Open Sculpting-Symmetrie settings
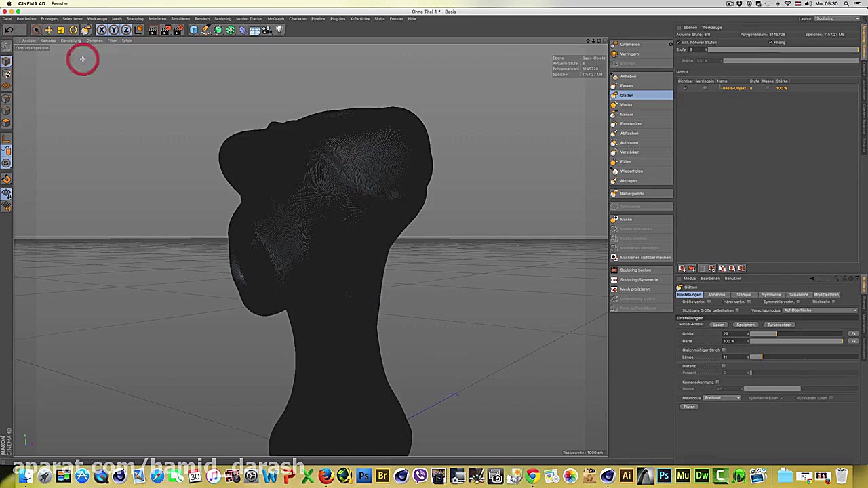Screen dimensions: 868x488 coord(638,279)
